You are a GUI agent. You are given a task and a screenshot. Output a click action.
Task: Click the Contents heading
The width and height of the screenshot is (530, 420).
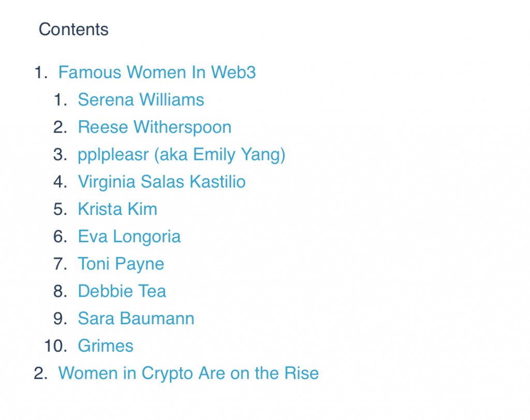point(73,30)
